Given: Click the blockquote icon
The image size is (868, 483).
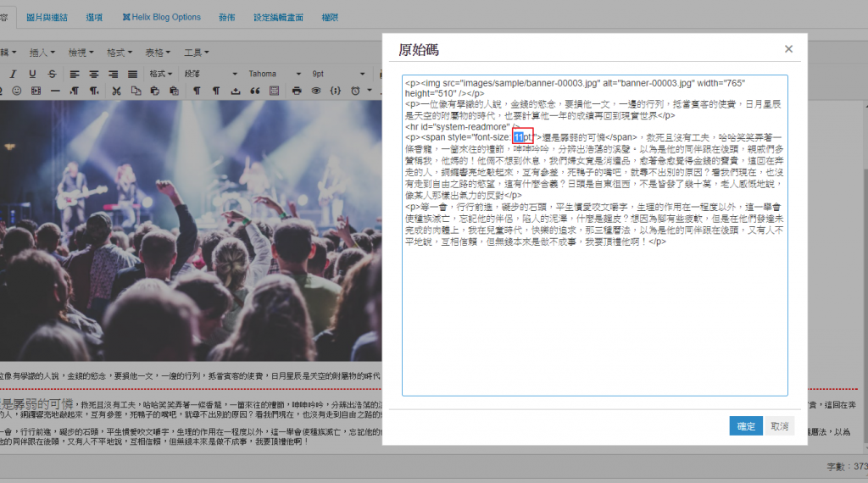Looking at the screenshot, I should coord(254,91).
